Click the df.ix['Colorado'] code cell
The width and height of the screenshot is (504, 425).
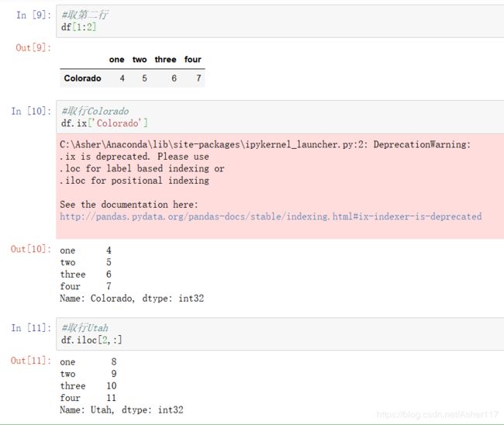coord(280,117)
